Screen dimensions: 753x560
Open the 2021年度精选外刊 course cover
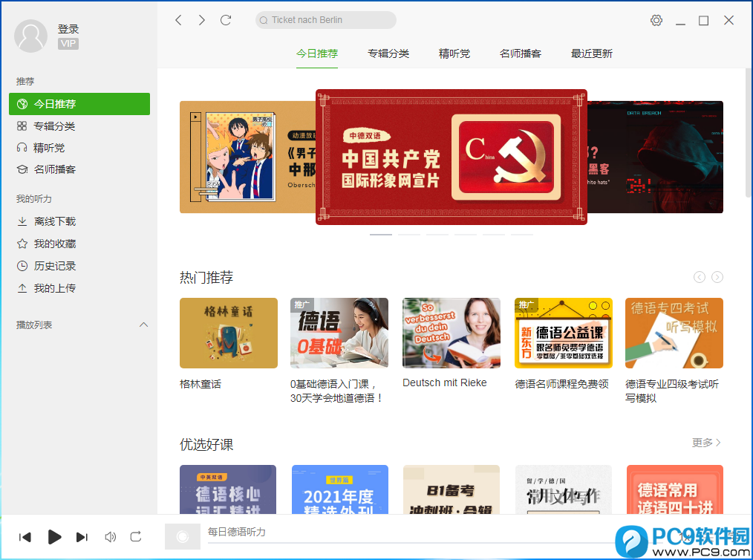click(x=340, y=489)
